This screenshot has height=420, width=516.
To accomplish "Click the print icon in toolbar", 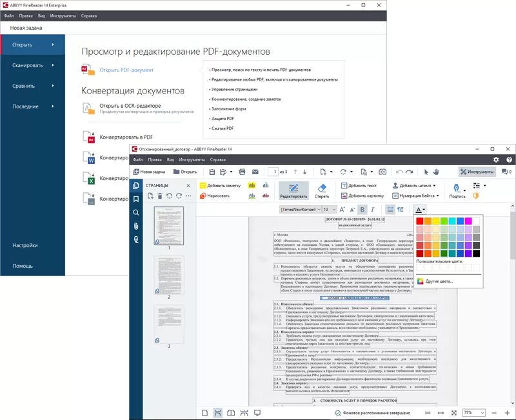I will [243, 172].
